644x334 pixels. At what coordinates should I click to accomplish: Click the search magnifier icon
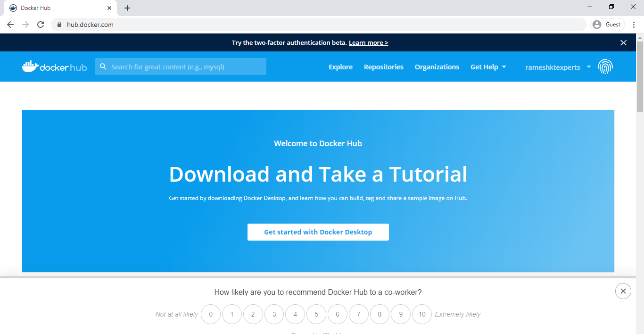[103, 67]
